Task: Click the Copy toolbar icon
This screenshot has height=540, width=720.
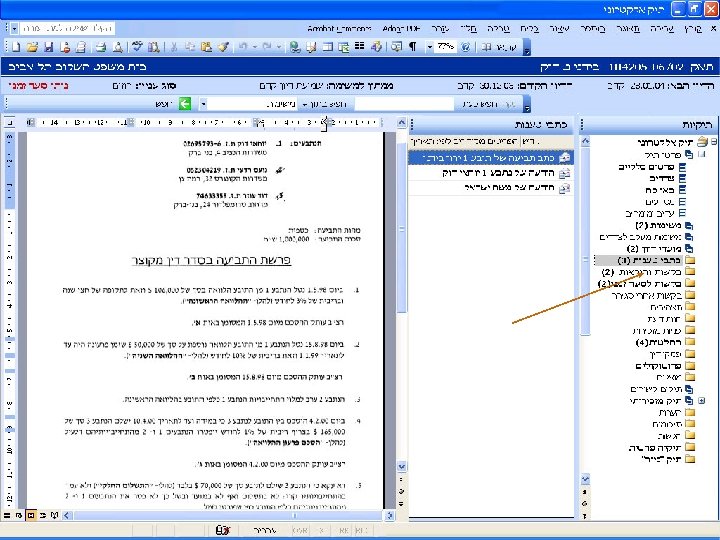Action: (190, 47)
